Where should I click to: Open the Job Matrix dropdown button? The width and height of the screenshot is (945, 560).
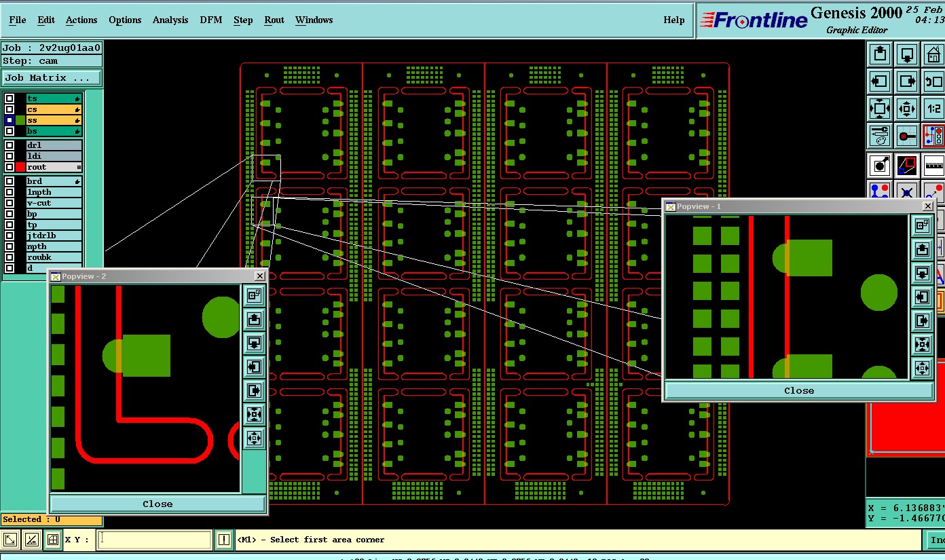pos(52,78)
